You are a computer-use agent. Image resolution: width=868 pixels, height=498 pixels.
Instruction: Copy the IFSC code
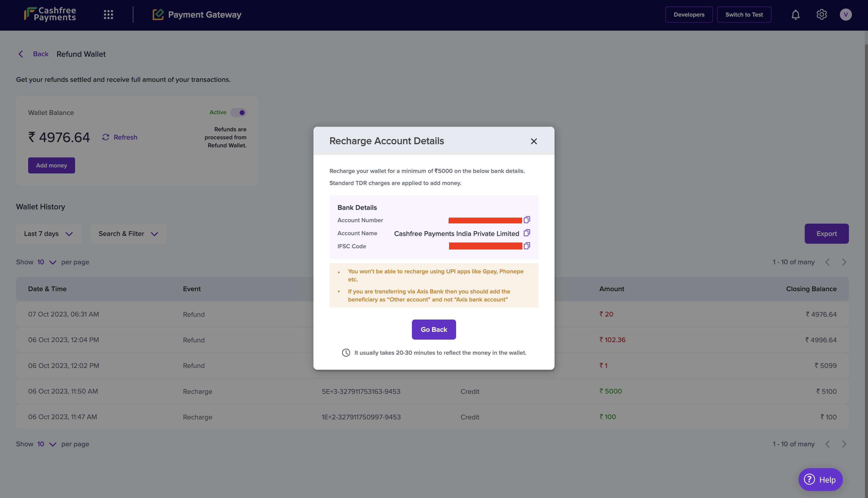(x=526, y=246)
